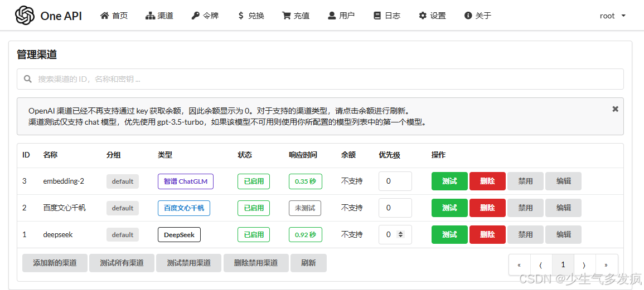The image size is (644, 290).
Task: Refresh 不支持 balance for 百度文心千帆
Action: [x=352, y=208]
